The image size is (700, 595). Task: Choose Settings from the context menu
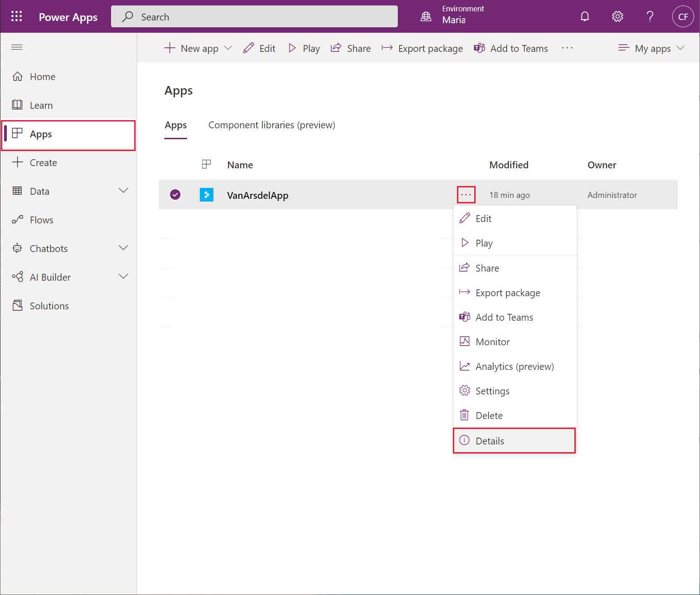(x=515, y=391)
